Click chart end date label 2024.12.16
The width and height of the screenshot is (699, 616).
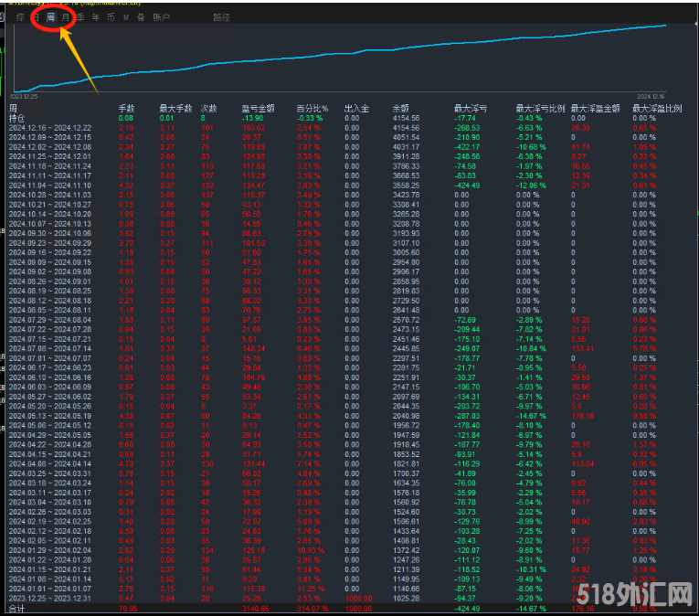651,96
